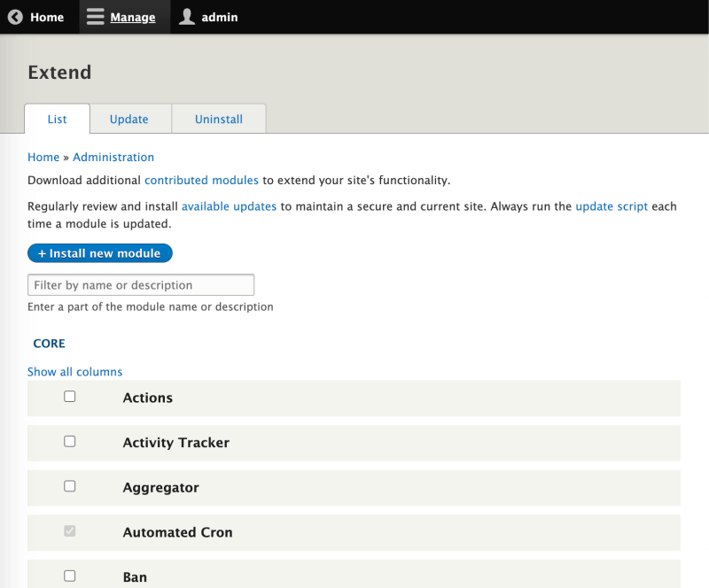Open the contributed modules link
The width and height of the screenshot is (709, 588).
click(201, 180)
